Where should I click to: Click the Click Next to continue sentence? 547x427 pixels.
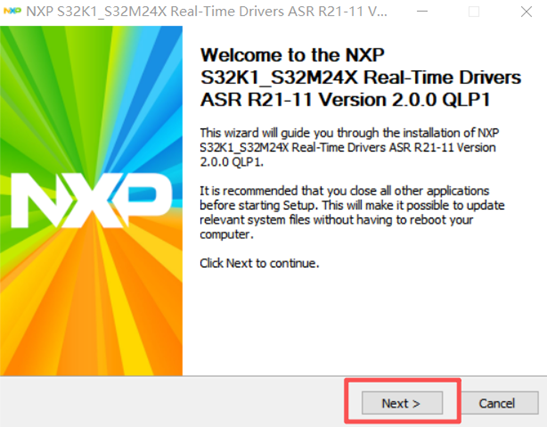click(x=259, y=263)
